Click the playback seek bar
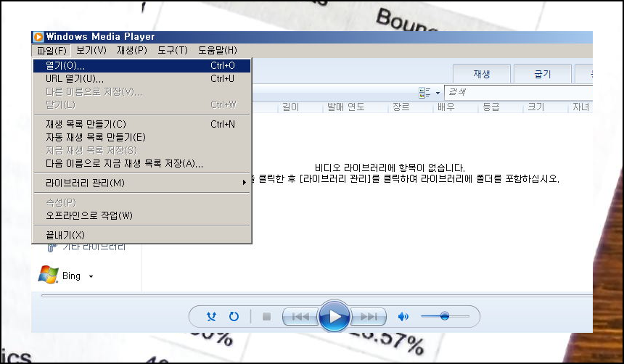 317,296
